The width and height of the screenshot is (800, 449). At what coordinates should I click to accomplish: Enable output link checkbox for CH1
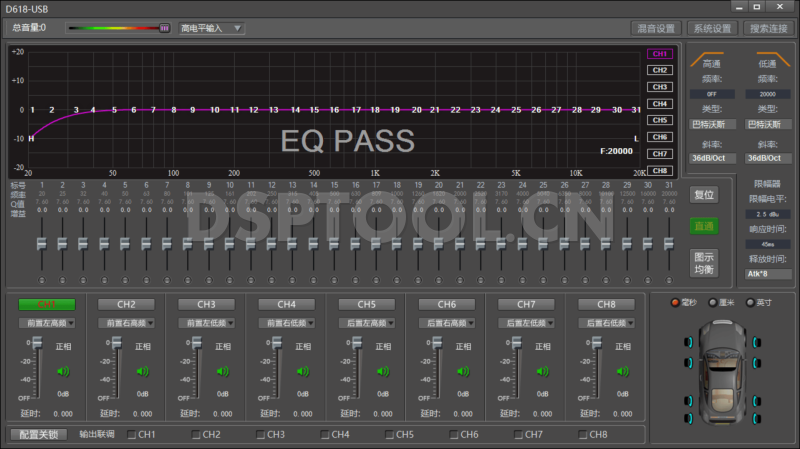pyautogui.click(x=132, y=435)
